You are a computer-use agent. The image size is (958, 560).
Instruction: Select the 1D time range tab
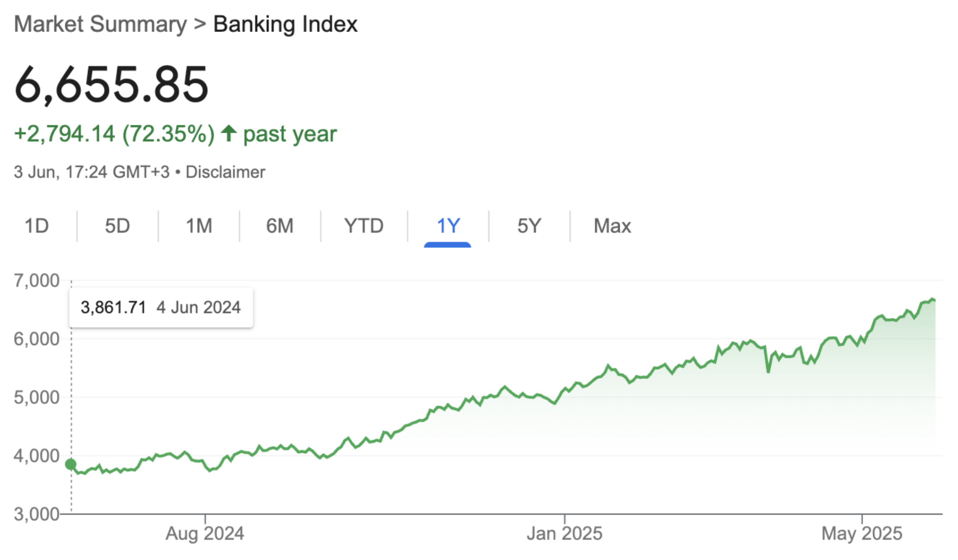coord(37,226)
